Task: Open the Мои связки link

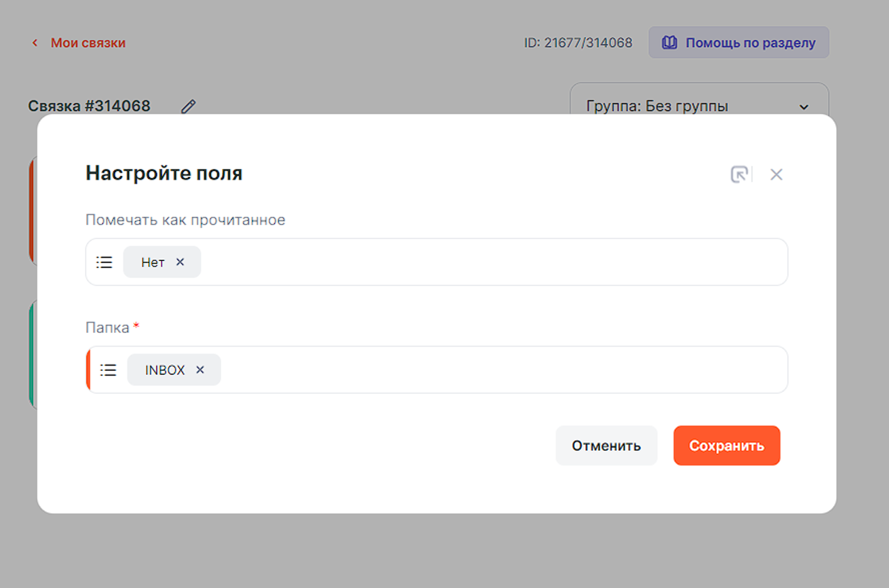Action: point(88,43)
